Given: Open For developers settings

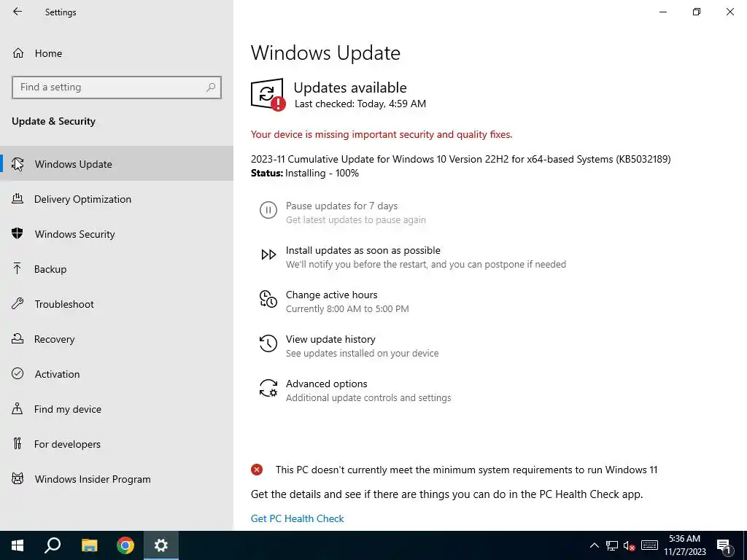Looking at the screenshot, I should click(117, 444).
